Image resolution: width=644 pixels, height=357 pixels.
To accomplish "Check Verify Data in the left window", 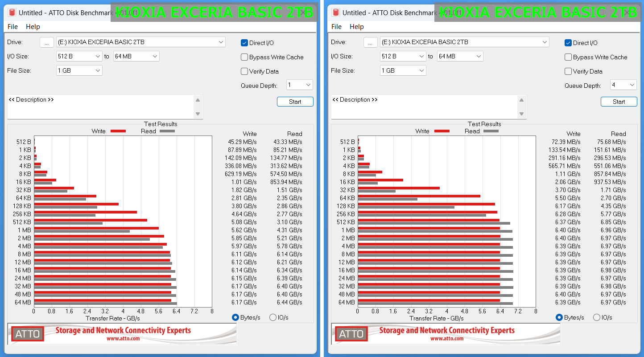I will pyautogui.click(x=244, y=72).
